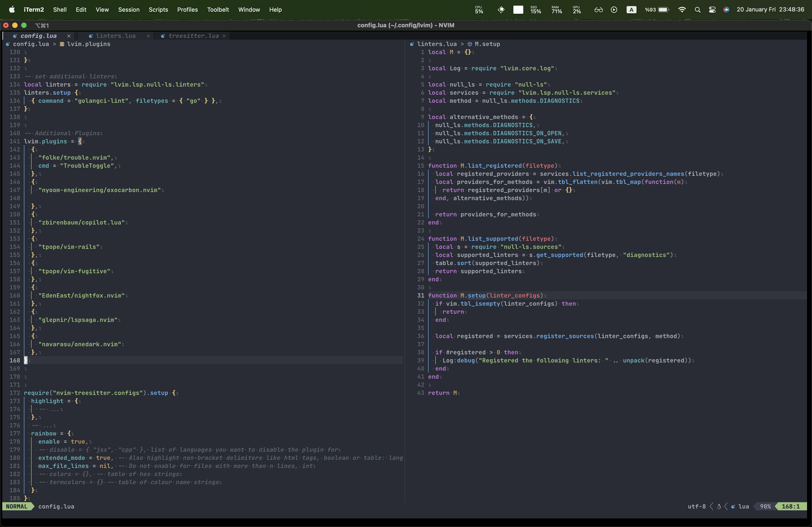The height and width of the screenshot is (527, 812).
Task: Click the play circle icon in menu bar
Action: 614,9
